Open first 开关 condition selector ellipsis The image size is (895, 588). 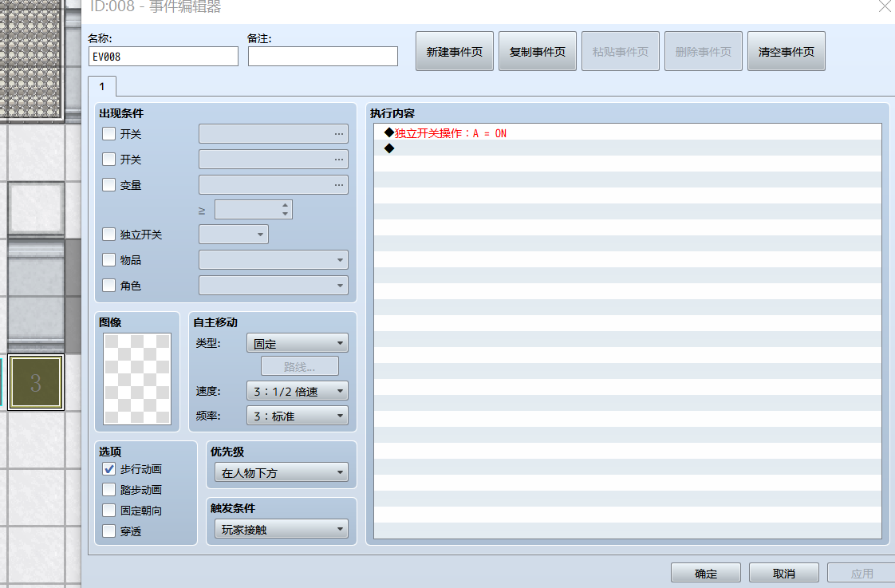point(338,134)
